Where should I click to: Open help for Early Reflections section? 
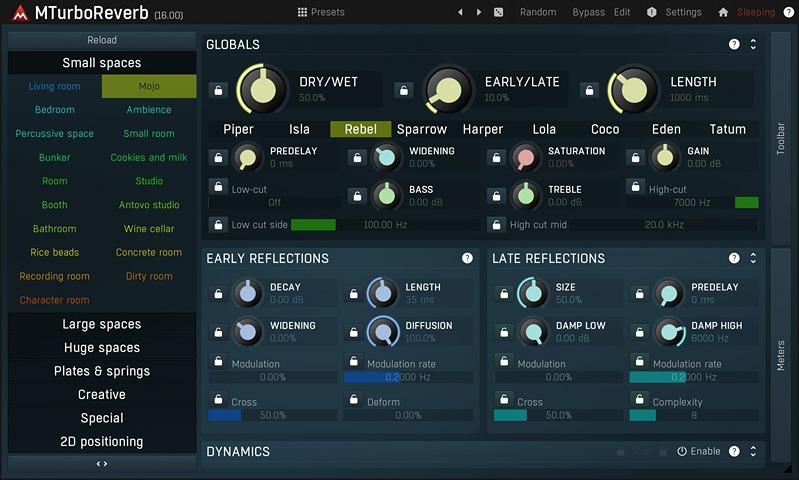tap(467, 258)
